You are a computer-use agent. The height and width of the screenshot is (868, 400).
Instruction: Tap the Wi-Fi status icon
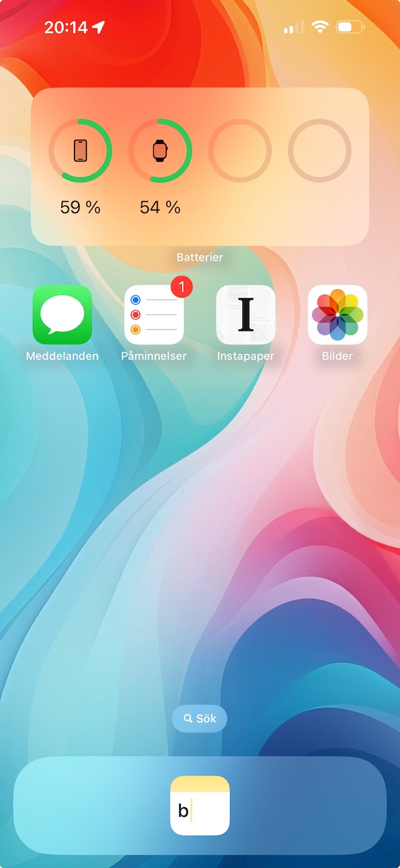(x=320, y=27)
